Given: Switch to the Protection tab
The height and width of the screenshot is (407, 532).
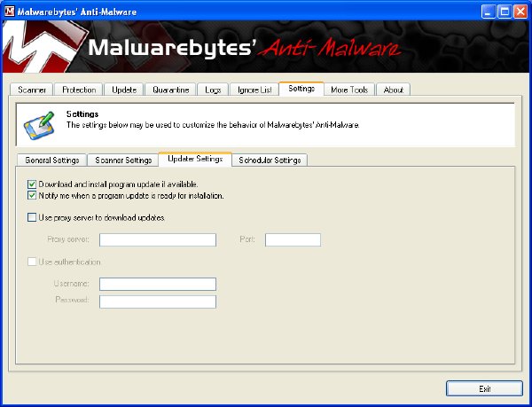Looking at the screenshot, I should pos(79,90).
